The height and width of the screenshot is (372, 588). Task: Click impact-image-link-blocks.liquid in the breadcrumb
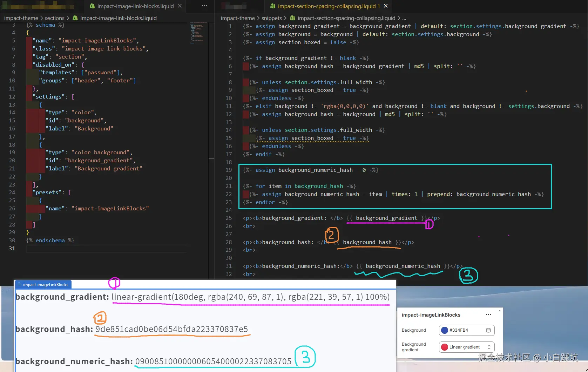(119, 18)
